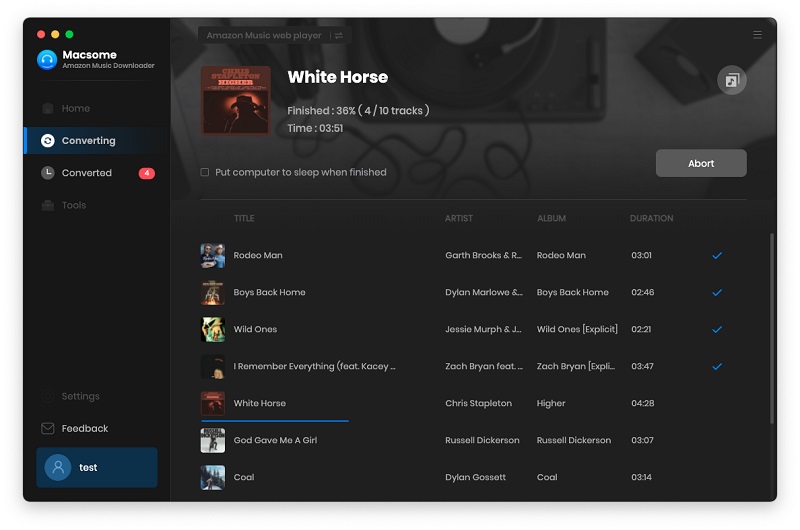
Task: Click the checkmark for Rodeo Man
Action: pyautogui.click(x=717, y=256)
